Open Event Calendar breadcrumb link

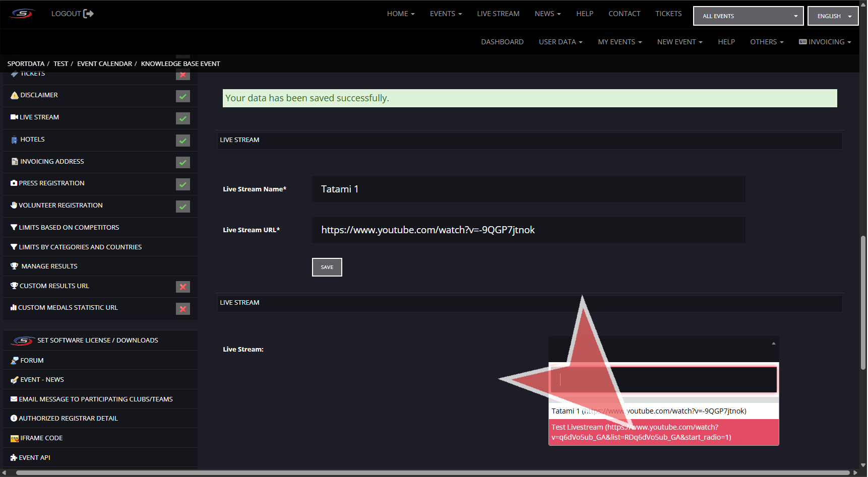(104, 64)
